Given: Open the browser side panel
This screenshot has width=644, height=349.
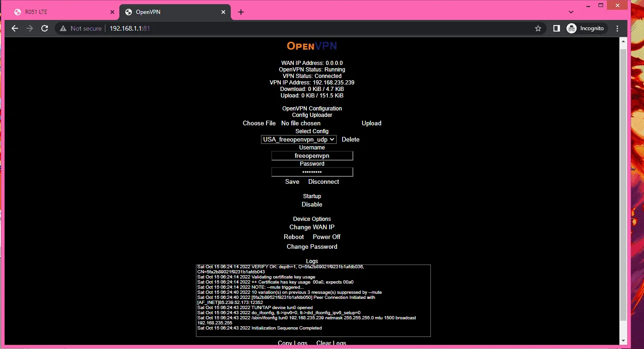Looking at the screenshot, I should [x=556, y=28].
